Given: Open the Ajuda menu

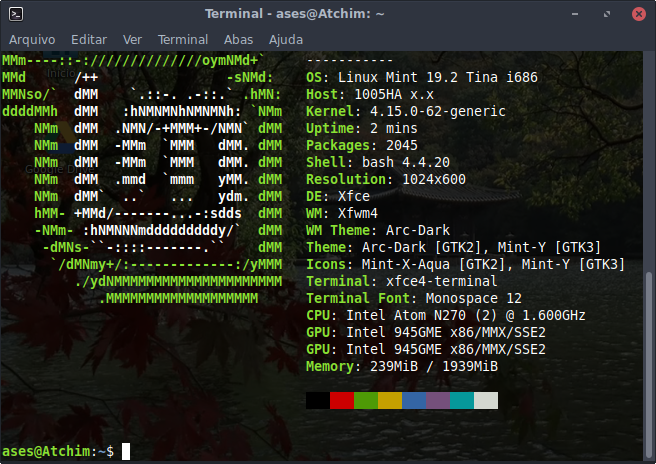Looking at the screenshot, I should tap(286, 39).
